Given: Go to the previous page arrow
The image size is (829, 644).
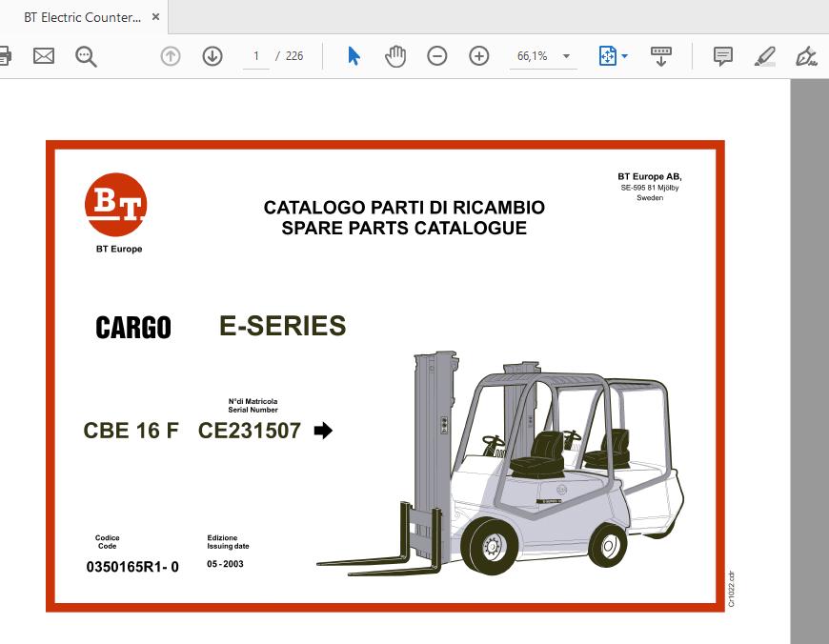Looking at the screenshot, I should click(x=171, y=56).
